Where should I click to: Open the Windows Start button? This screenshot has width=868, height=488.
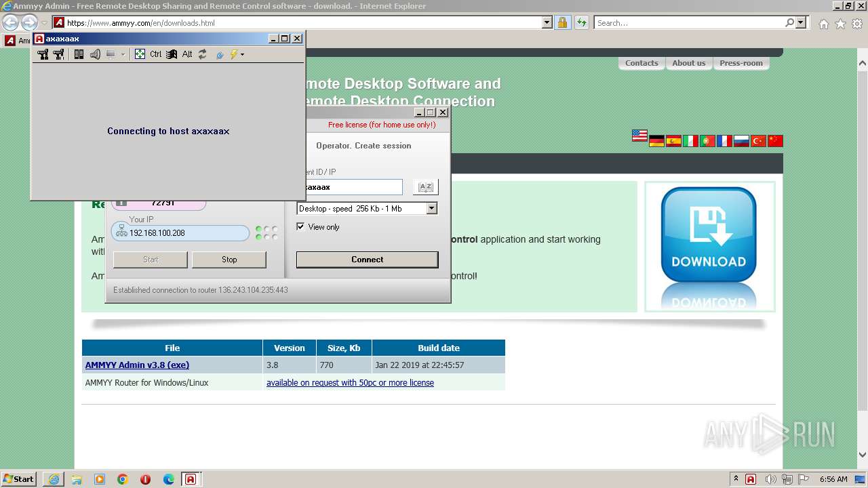point(18,479)
